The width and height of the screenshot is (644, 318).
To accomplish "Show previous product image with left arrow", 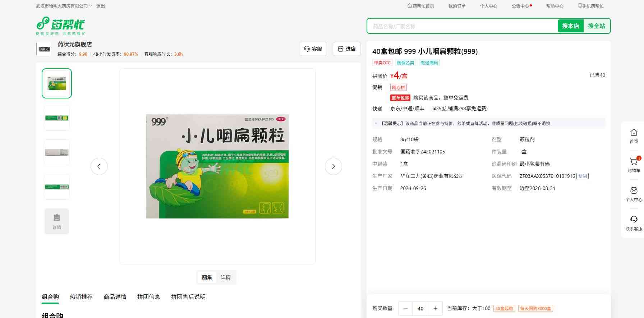I will 99,166.
